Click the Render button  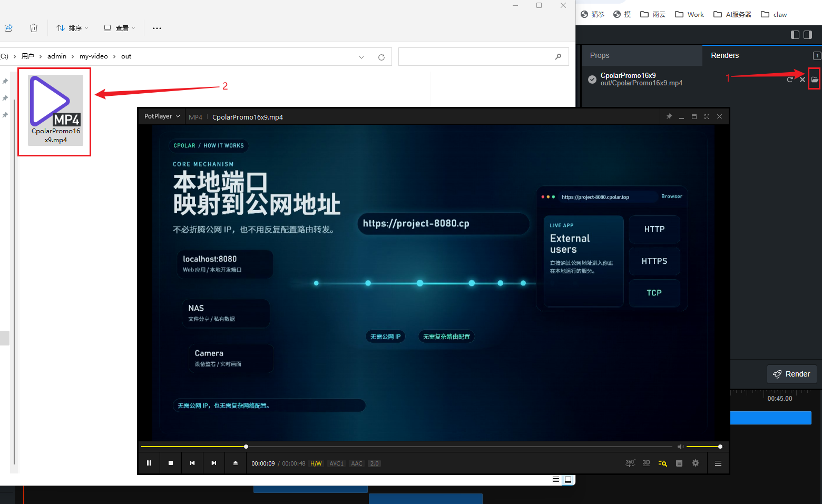point(791,374)
